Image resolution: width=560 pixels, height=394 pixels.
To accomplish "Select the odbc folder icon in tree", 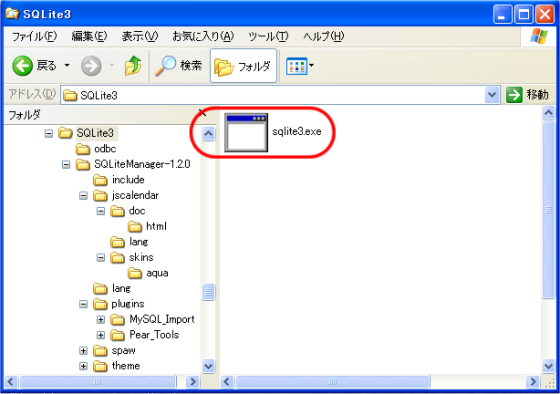I will click(x=82, y=149).
